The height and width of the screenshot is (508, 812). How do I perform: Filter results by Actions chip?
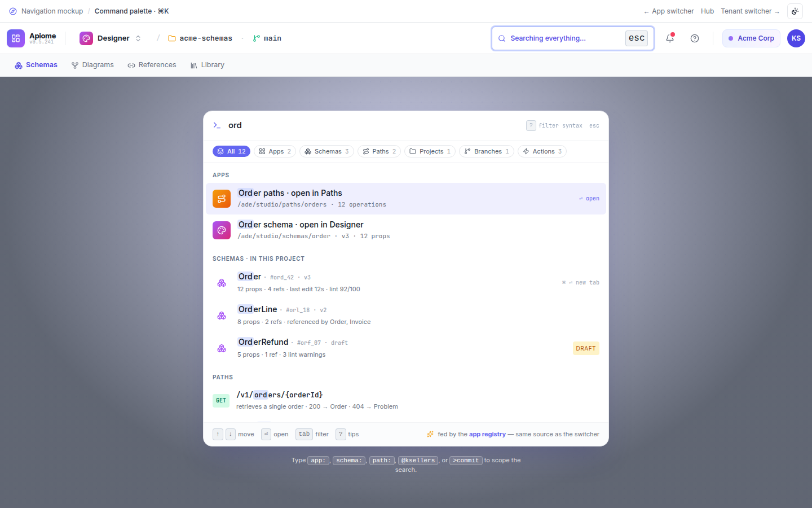click(542, 151)
